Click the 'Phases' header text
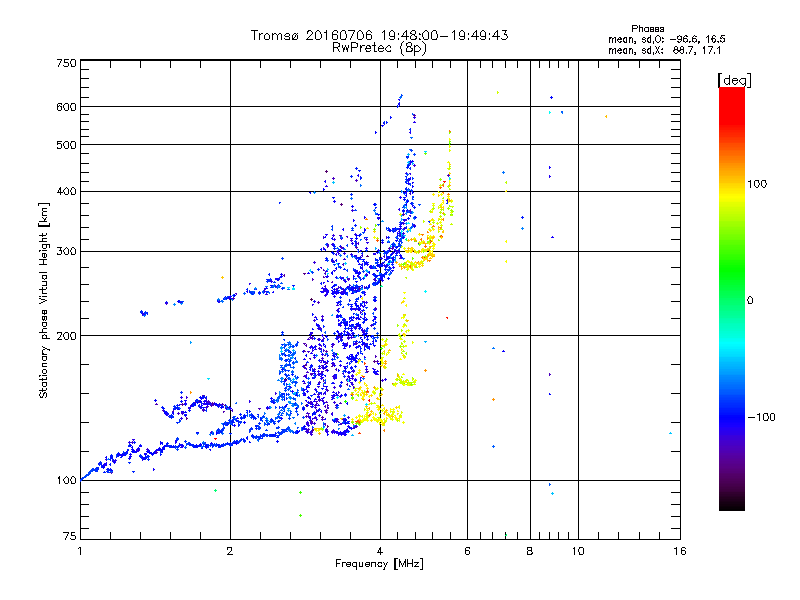This screenshot has height=600, width=800. 647,29
